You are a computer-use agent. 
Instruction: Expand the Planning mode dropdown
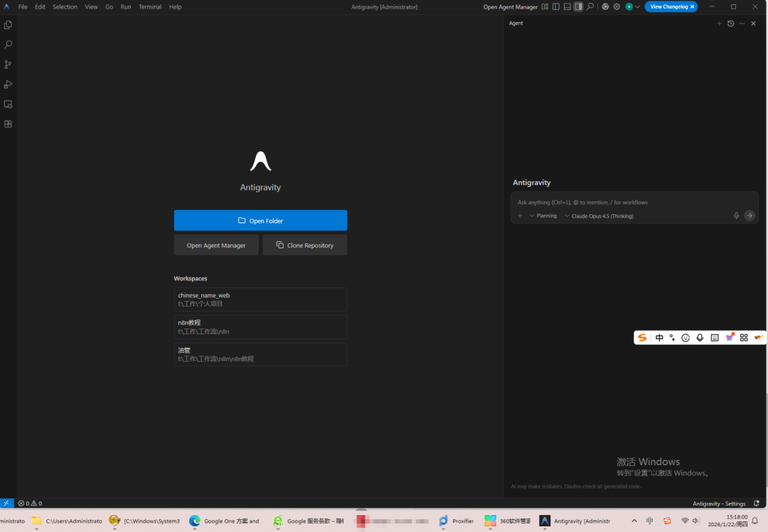coord(543,216)
